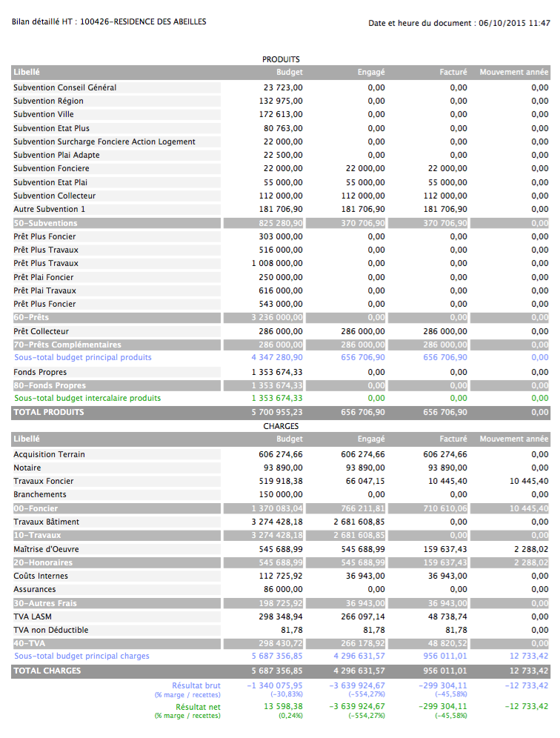Screen dimensions: 560x738
Task: Select the '60-Prêts' subtotal row header
Action: click(x=31, y=317)
